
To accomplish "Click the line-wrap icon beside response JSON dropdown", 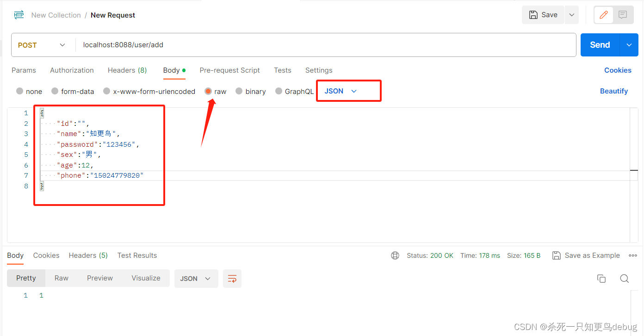I will tap(232, 278).
